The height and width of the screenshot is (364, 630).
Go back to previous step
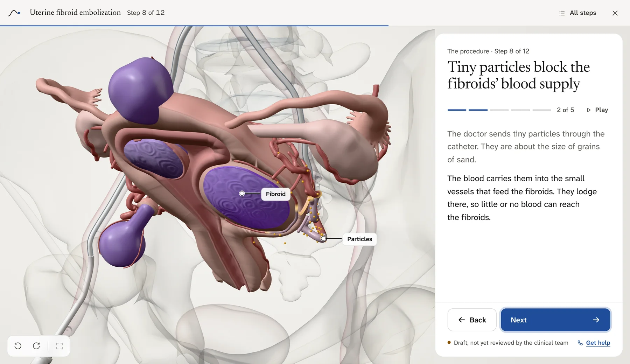(472, 320)
